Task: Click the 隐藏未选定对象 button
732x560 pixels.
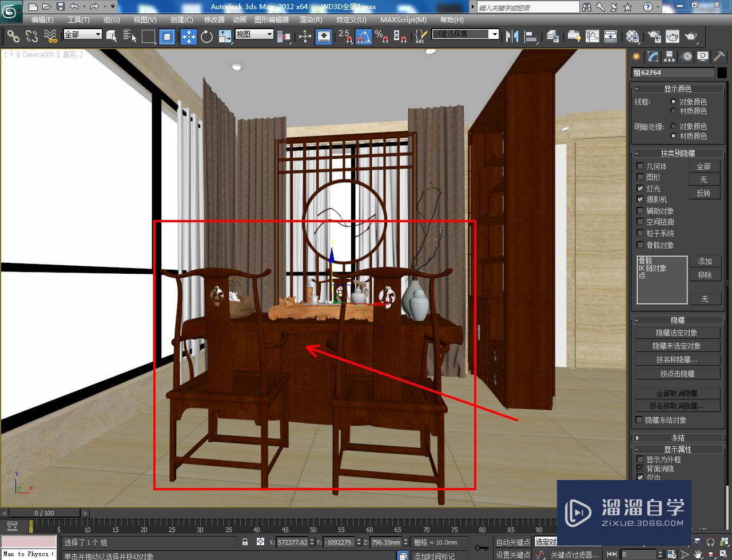Action: (x=677, y=346)
